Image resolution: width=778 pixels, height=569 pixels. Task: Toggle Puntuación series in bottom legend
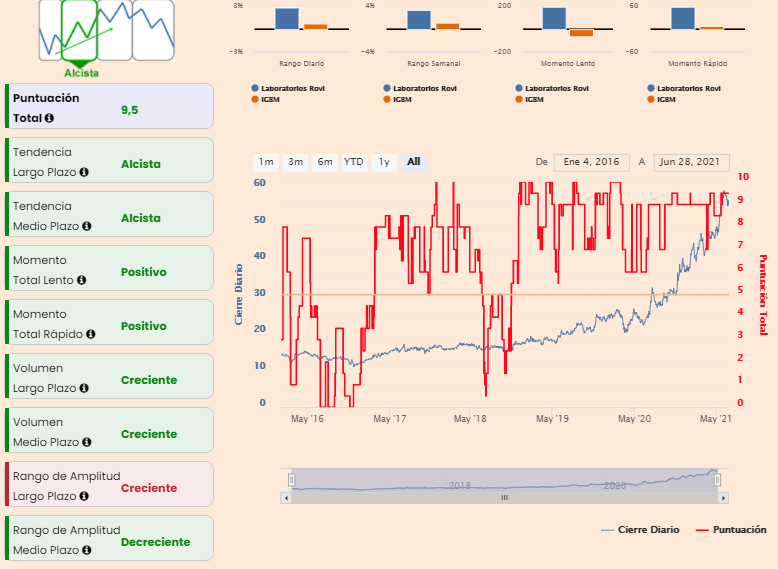pos(731,530)
